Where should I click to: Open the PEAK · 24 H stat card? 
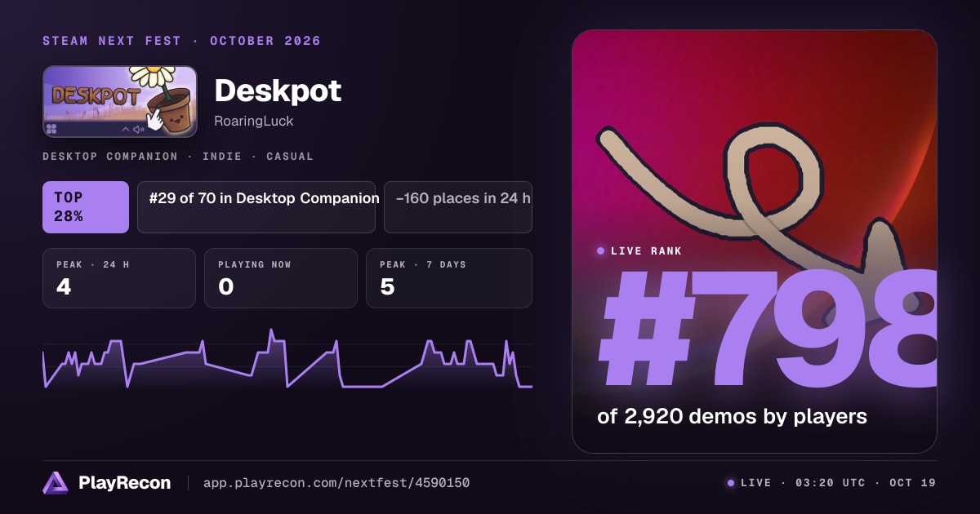coord(119,278)
